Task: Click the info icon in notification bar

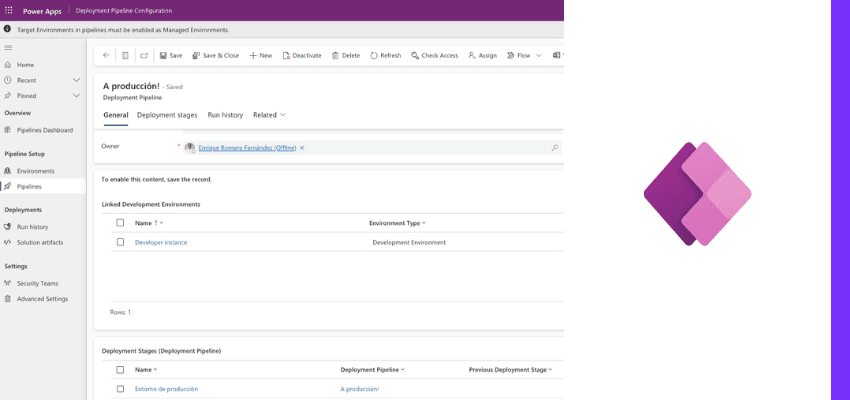Action: (7, 29)
